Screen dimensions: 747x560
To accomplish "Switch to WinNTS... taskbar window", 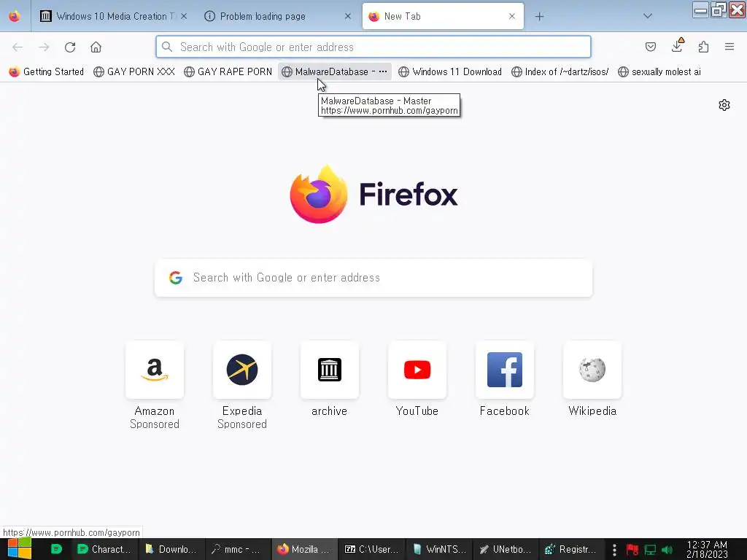I will click(438, 549).
